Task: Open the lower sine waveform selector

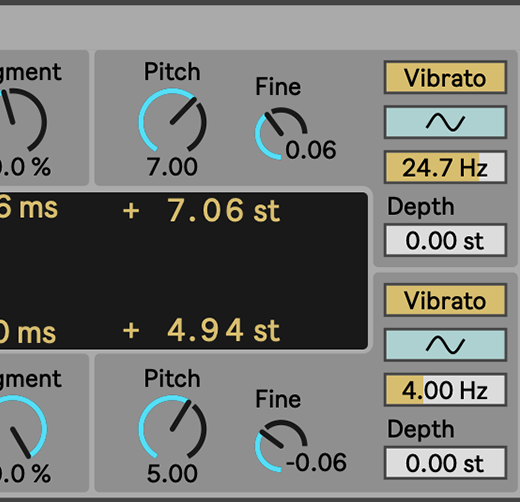Action: pos(445,345)
